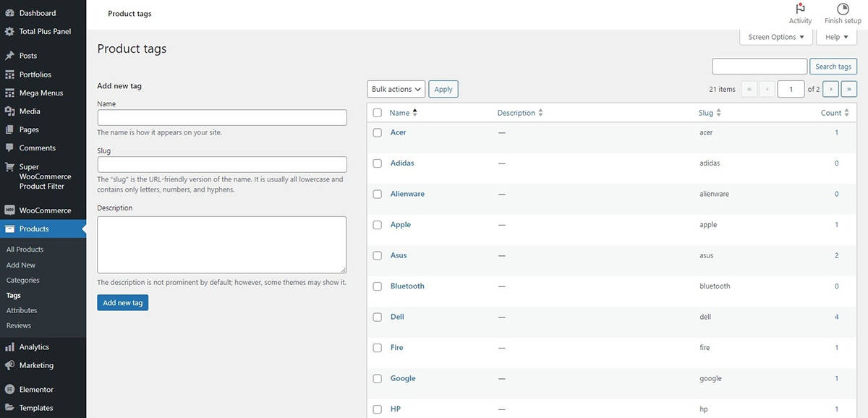Open Add New product submenu item
Image resolution: width=868 pixels, height=418 pixels.
point(21,265)
